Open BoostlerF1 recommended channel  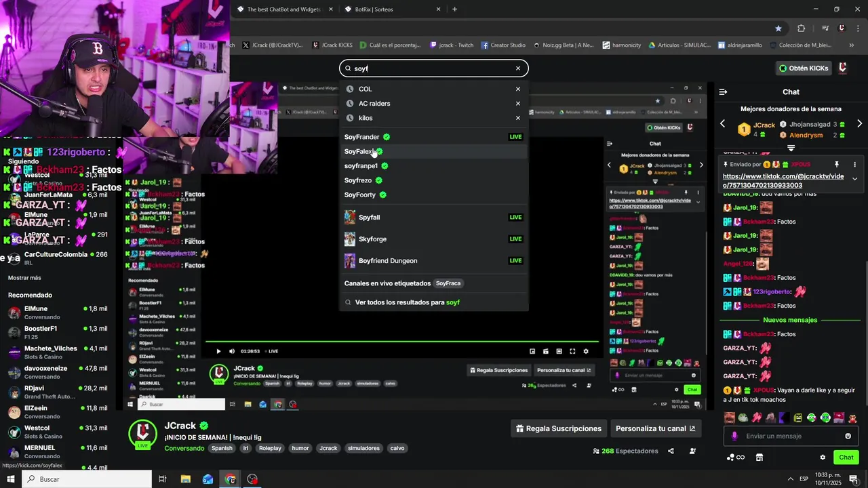(58, 332)
